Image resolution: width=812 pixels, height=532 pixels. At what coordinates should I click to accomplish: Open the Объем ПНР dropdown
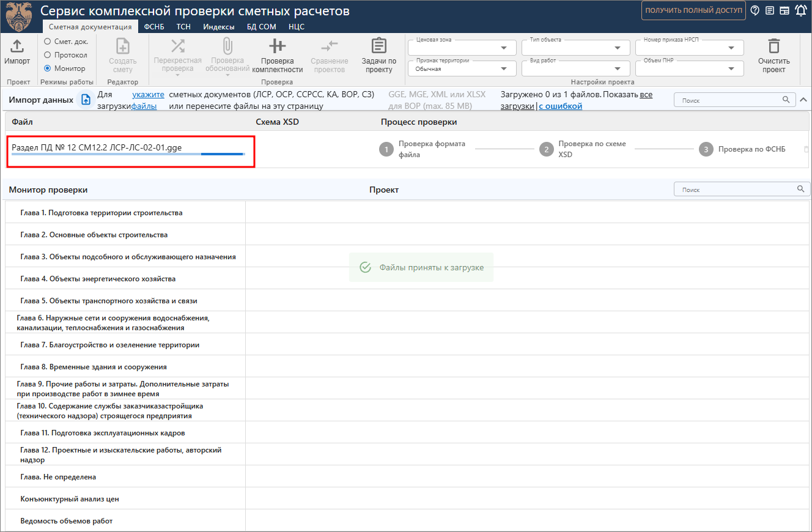(x=690, y=68)
